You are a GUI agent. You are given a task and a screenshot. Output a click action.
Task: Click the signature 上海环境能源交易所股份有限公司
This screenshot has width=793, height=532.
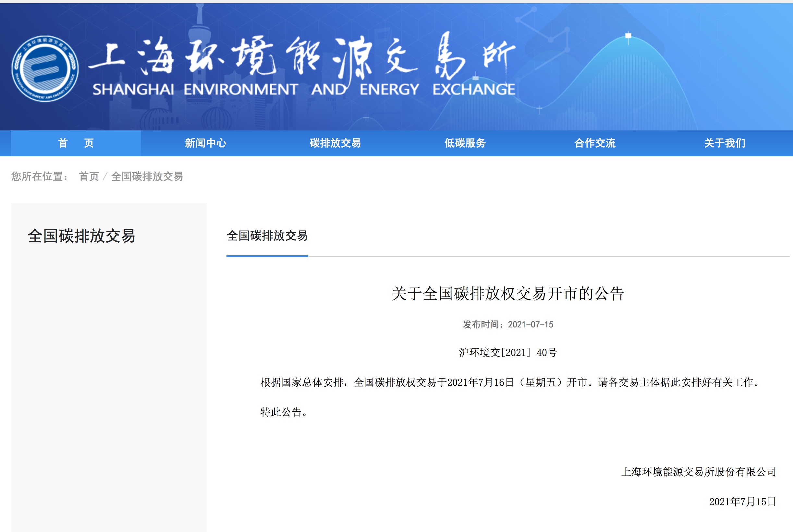click(699, 472)
